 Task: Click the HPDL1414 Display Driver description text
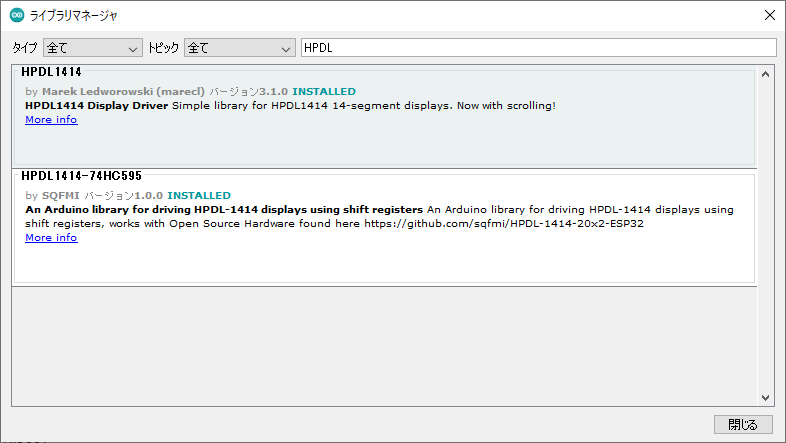pyautogui.click(x=97, y=106)
